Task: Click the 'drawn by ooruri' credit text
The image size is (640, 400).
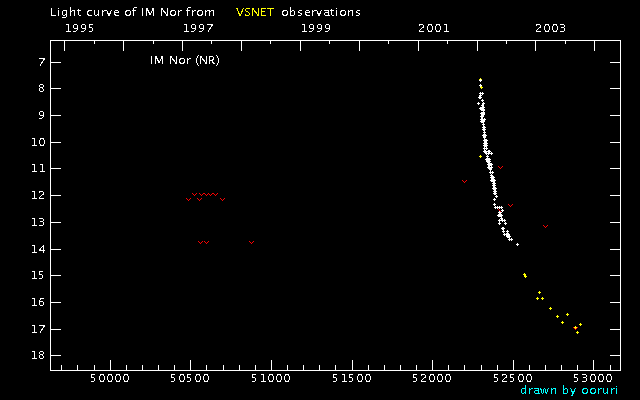Action: pos(569,390)
